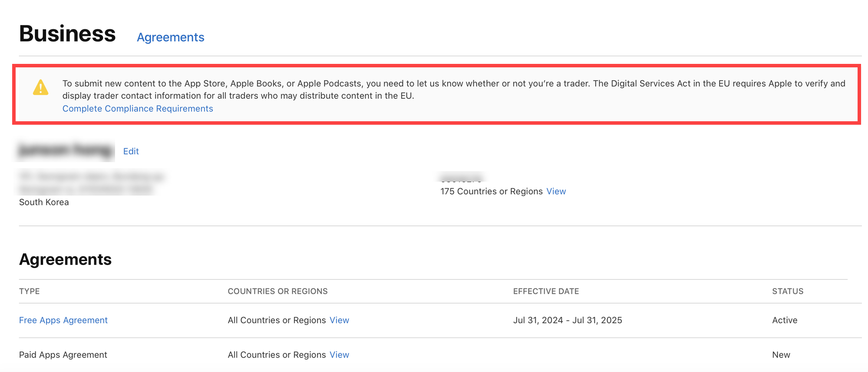868x372 pixels.
Task: Click the STATUS column header
Action: (788, 291)
